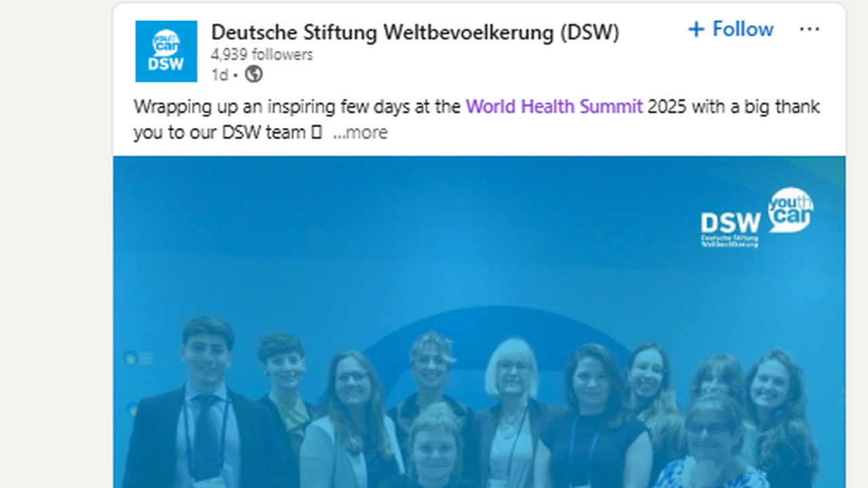This screenshot has height=488, width=868.
Task: Click the plus icon beside Follow
Action: coord(696,29)
